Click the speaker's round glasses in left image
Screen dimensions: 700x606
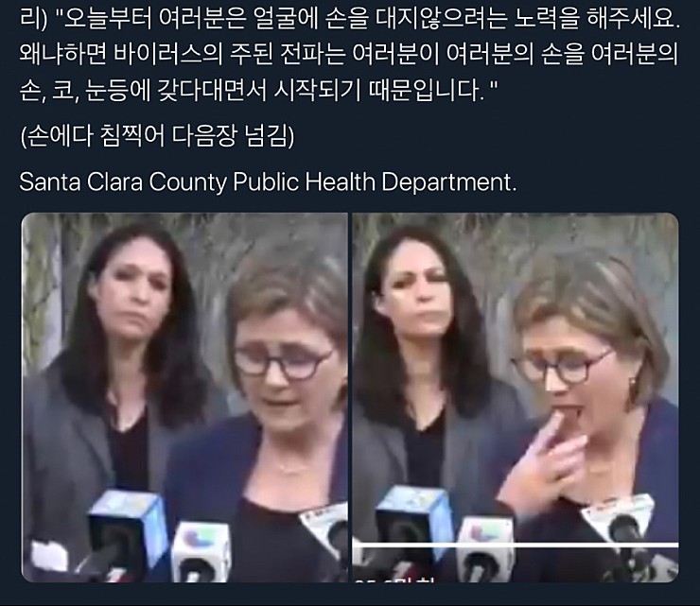pyautogui.click(x=283, y=362)
